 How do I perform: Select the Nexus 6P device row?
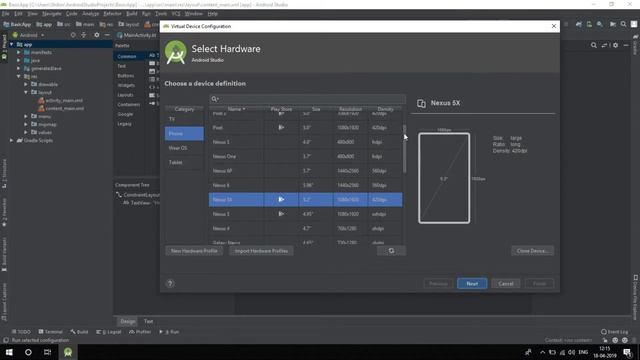pyautogui.click(x=305, y=171)
